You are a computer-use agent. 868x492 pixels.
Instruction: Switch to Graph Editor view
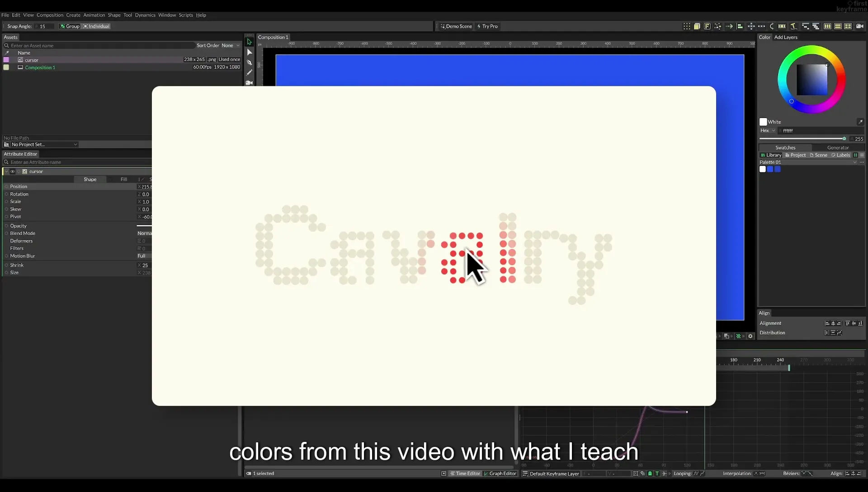tap(500, 474)
